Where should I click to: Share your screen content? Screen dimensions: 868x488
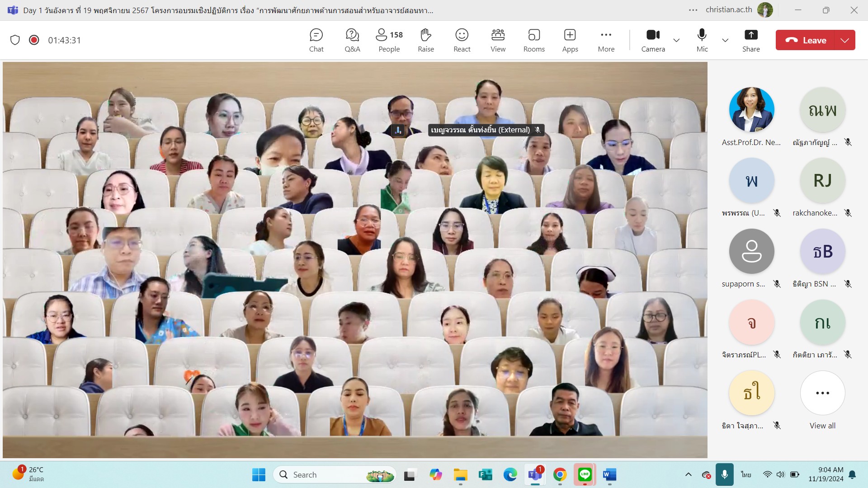(x=751, y=40)
